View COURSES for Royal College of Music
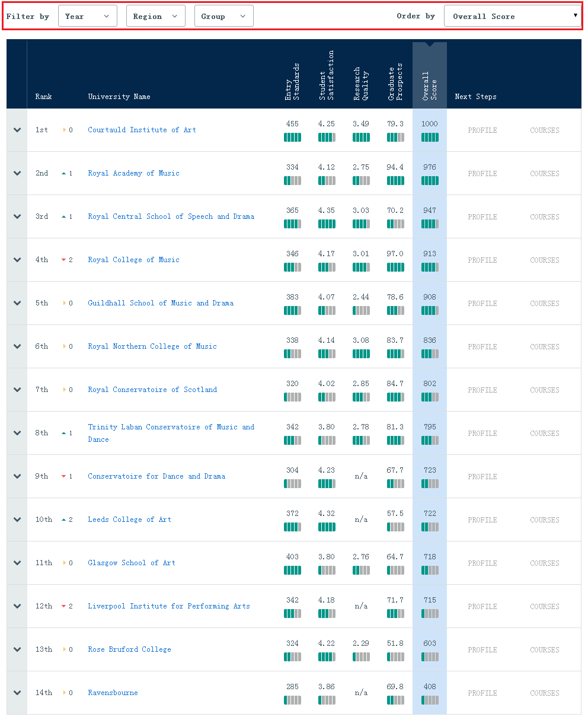This screenshot has width=588, height=720. pos(545,260)
